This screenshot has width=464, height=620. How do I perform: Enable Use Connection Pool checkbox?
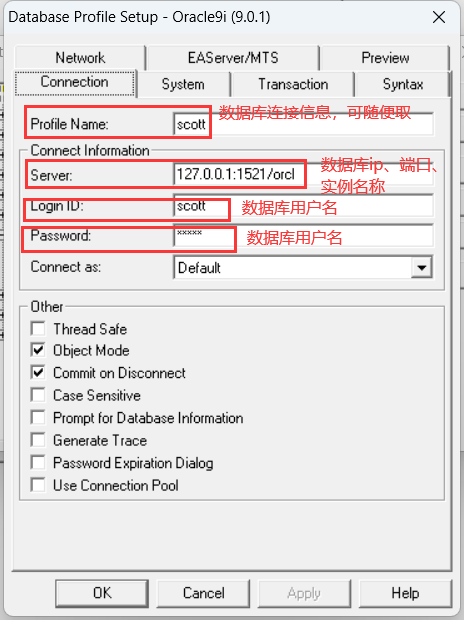(38, 485)
